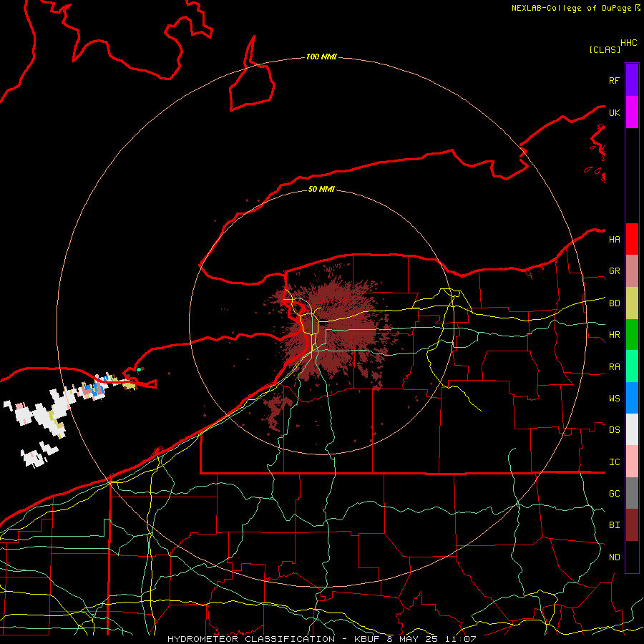Click the WS blue legend swatch

tap(632, 398)
